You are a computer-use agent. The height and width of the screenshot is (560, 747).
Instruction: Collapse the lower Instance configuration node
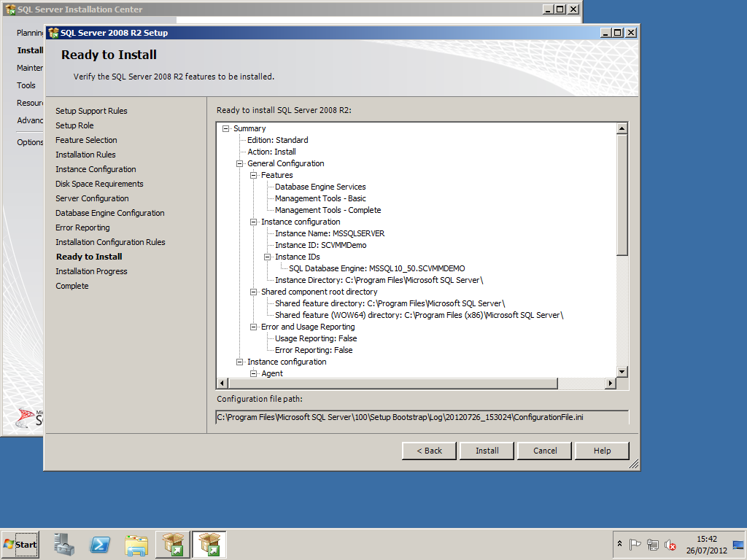coord(239,362)
